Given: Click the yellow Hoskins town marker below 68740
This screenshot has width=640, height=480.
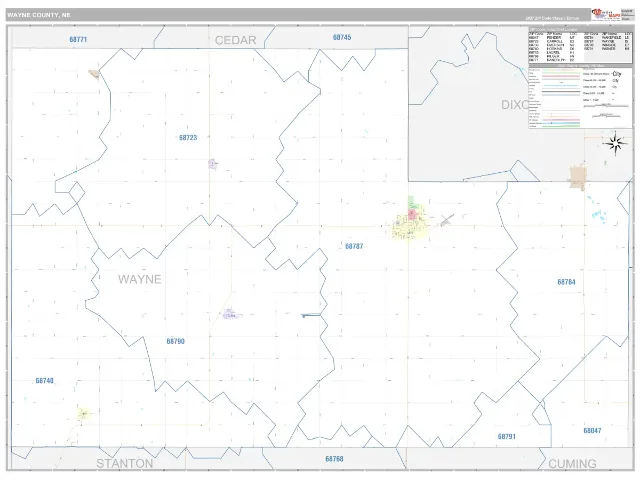Looking at the screenshot, I should click(84, 414).
